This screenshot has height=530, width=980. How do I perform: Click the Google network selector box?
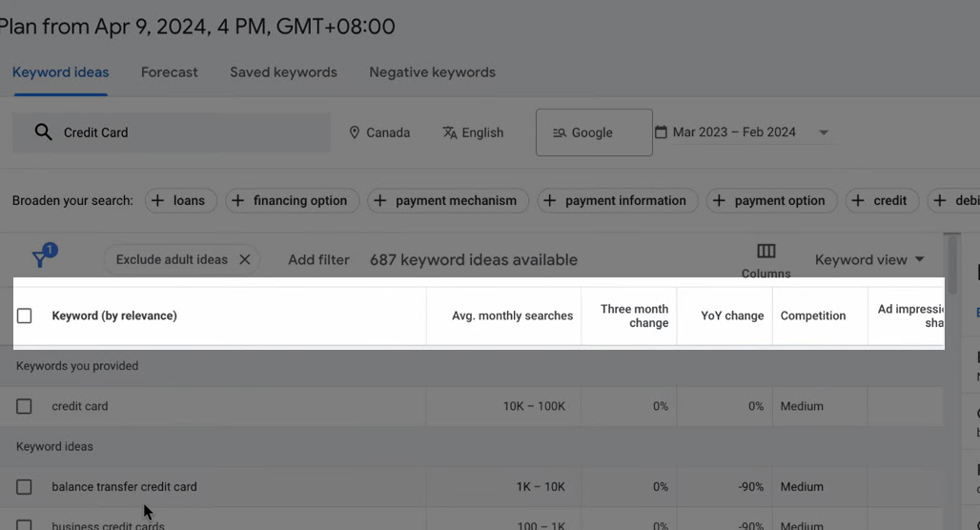point(594,132)
